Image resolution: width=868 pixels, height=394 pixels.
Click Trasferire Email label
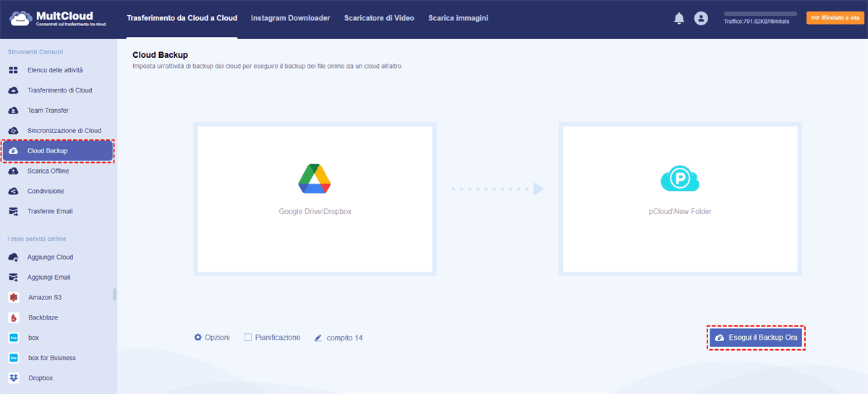[x=50, y=212]
